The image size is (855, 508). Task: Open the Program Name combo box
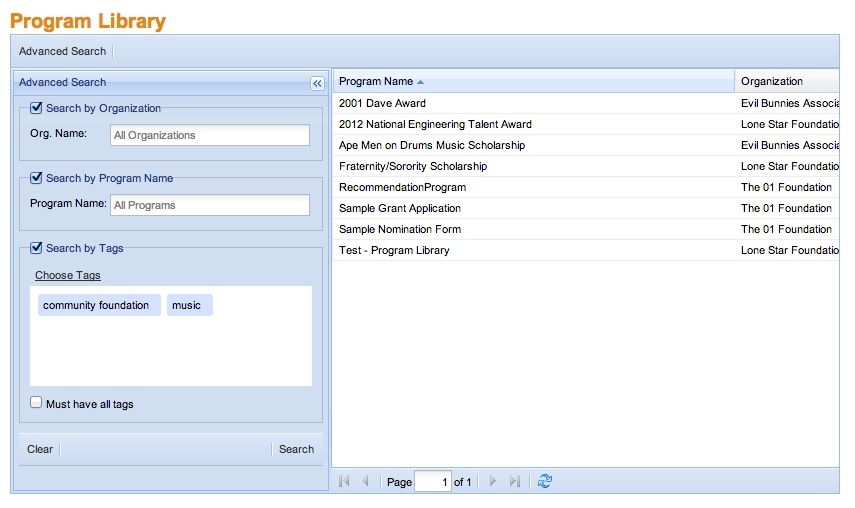tap(209, 205)
